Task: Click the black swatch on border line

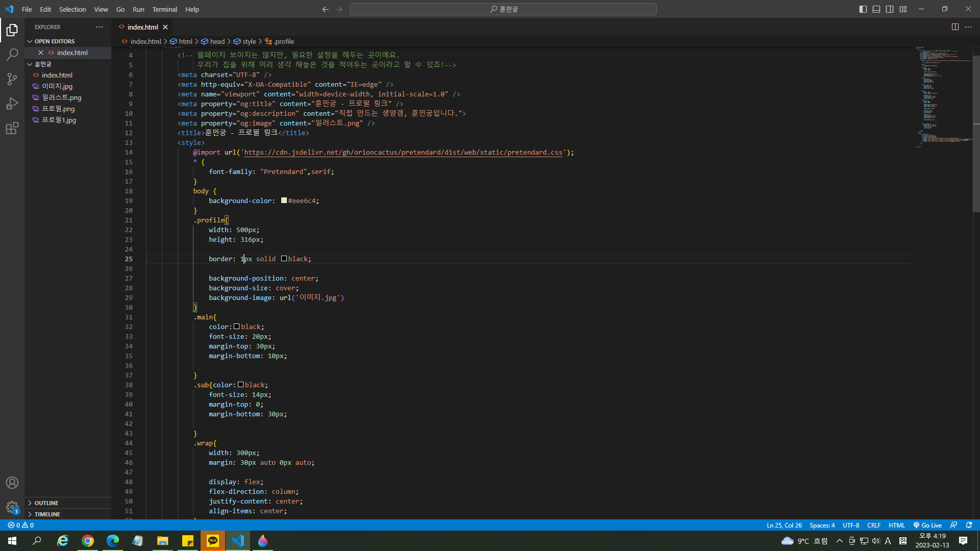Action: pos(284,259)
